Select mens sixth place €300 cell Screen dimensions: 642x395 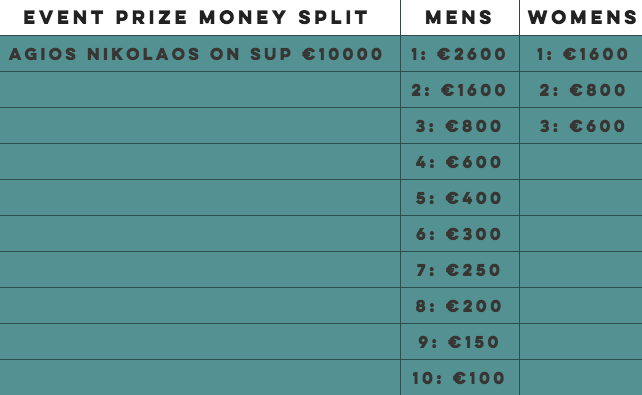[x=459, y=234]
